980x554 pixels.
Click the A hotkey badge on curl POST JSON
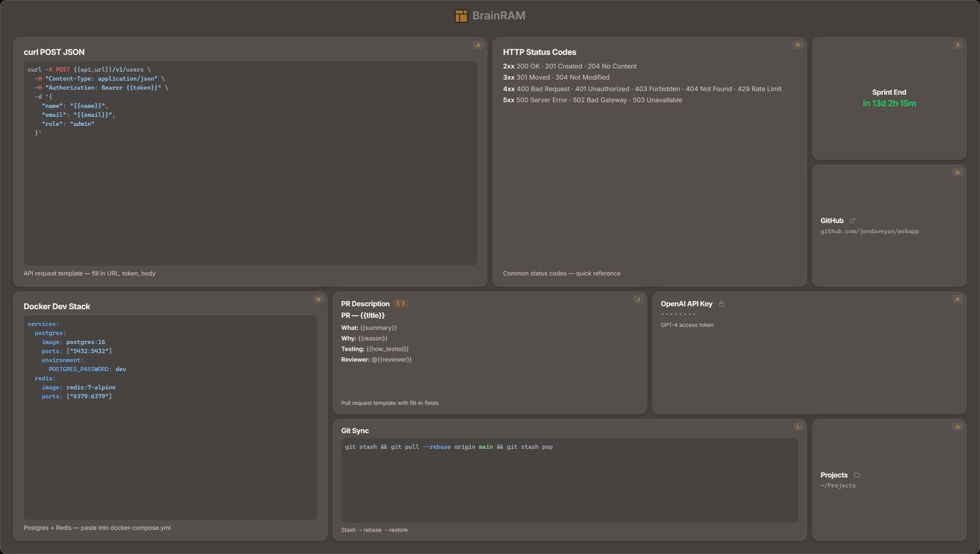(x=478, y=45)
